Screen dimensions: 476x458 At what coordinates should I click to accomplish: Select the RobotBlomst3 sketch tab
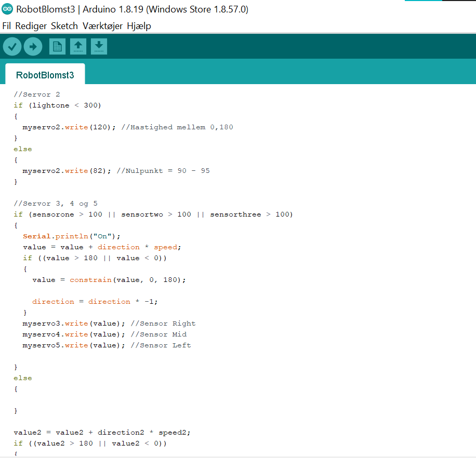pos(45,75)
